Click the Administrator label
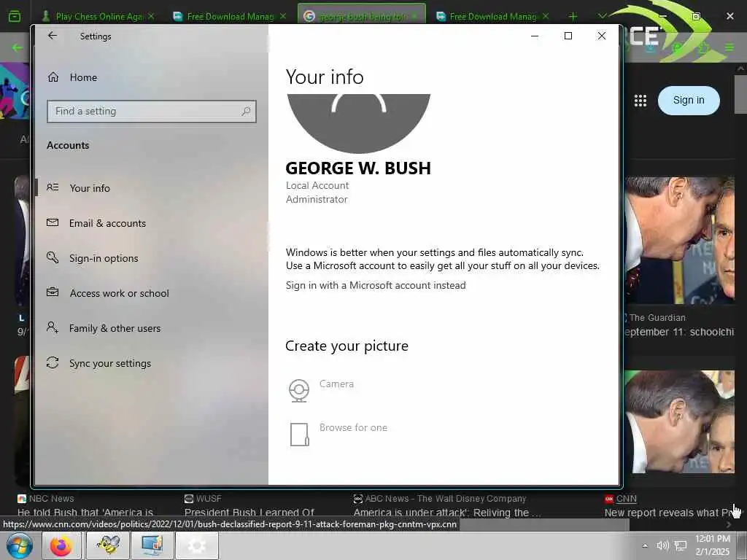 click(317, 200)
